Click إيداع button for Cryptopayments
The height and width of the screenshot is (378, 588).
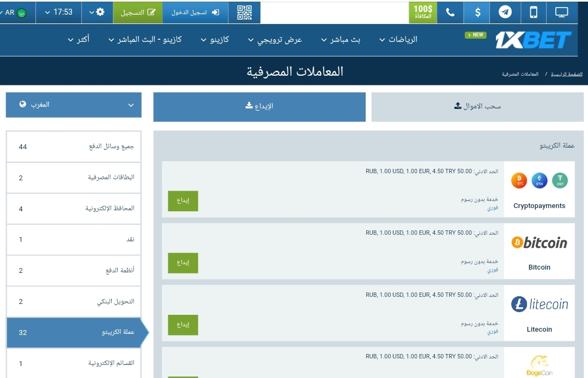coord(183,201)
